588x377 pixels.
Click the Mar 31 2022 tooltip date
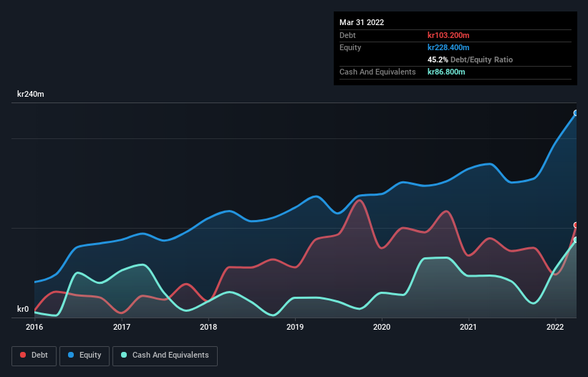point(362,22)
